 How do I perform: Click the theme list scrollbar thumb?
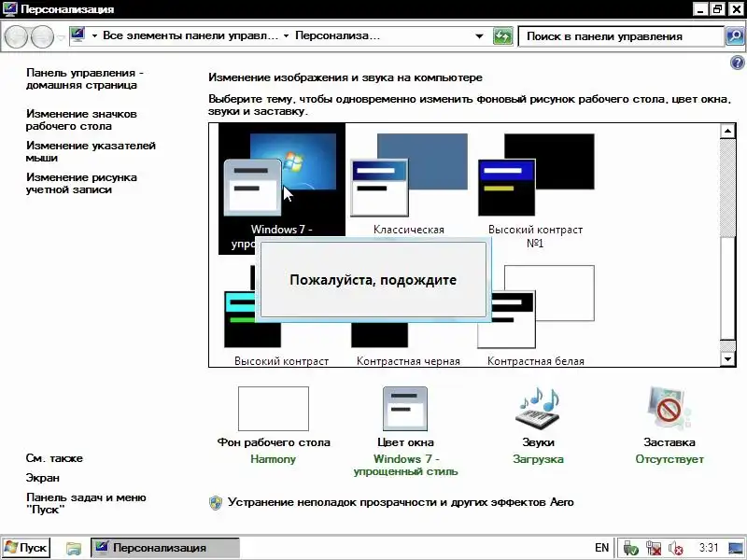(727, 287)
